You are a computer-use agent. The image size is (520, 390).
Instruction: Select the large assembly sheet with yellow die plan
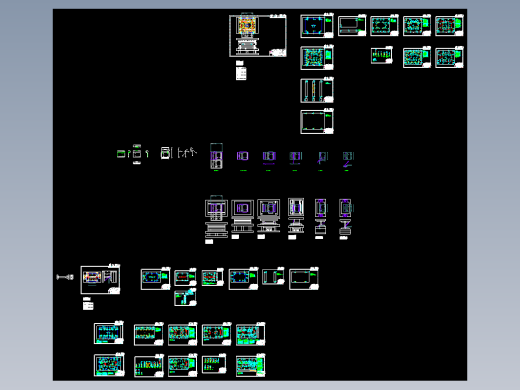(x=258, y=35)
